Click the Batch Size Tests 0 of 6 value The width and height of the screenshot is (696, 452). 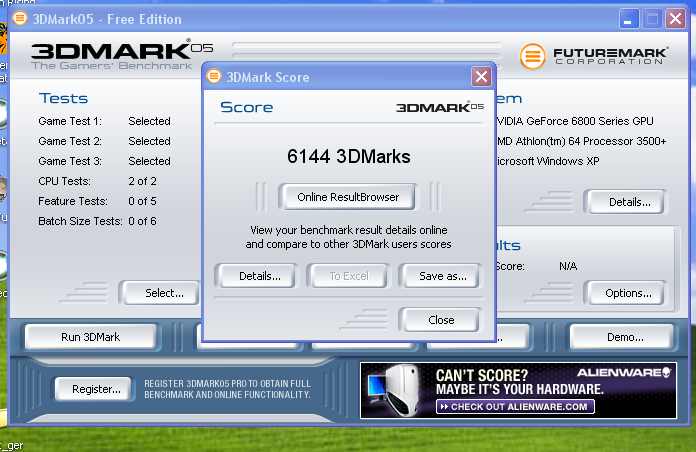pyautogui.click(x=142, y=221)
